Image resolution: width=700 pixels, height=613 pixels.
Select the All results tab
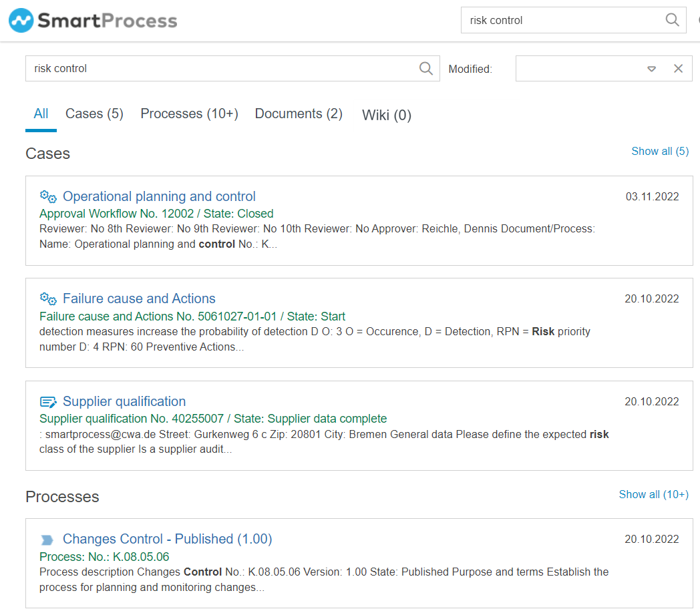pos(41,114)
